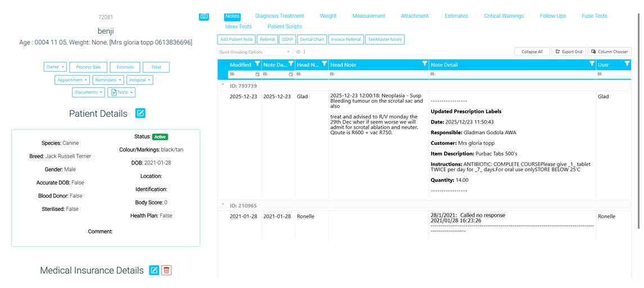This screenshot has width=644, height=288.
Task: Click the Quantity: 14.00 line
Action: (450, 180)
